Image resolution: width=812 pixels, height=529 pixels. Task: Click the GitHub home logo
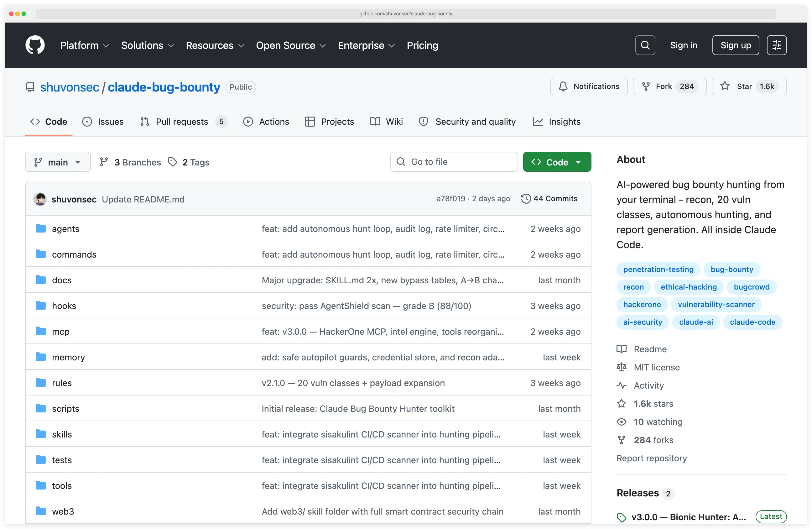click(x=35, y=45)
